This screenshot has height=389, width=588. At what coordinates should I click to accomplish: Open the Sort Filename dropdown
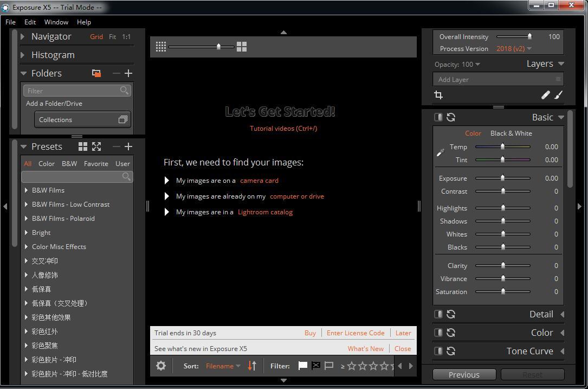coord(223,366)
